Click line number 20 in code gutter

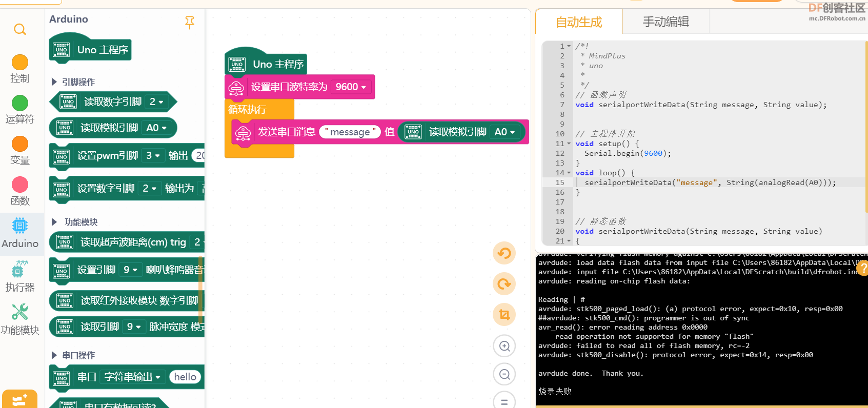560,231
